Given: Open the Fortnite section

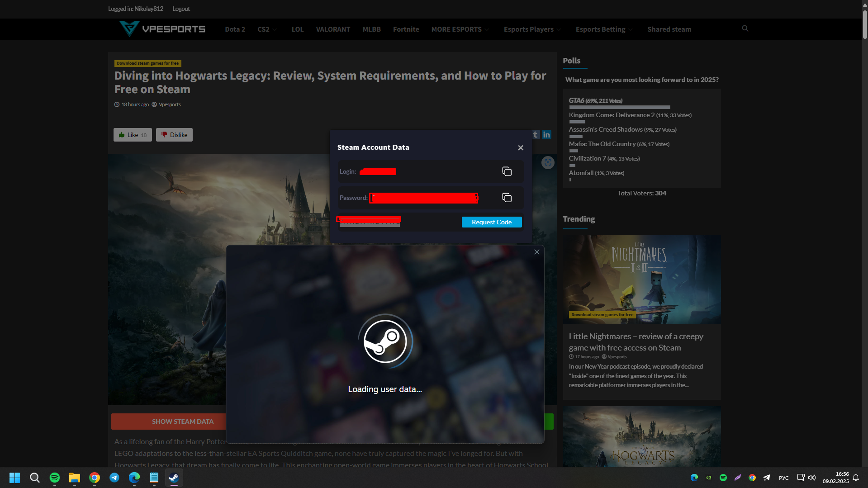Looking at the screenshot, I should point(406,29).
